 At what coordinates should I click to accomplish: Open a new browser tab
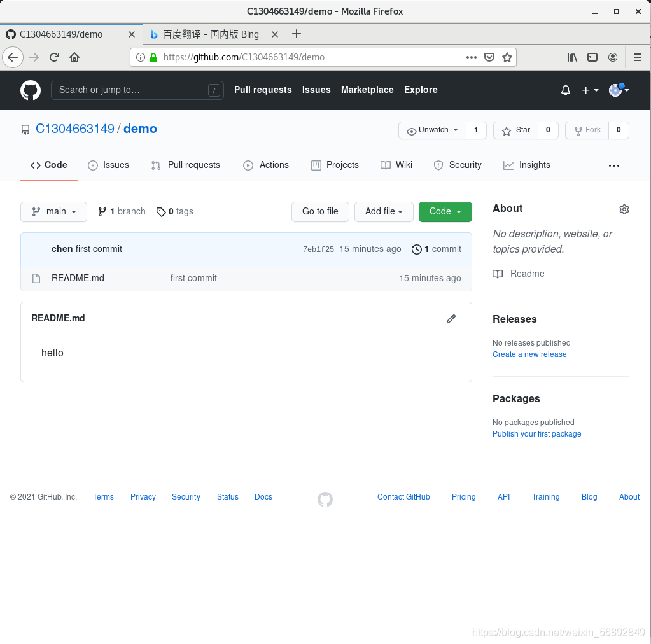(297, 34)
